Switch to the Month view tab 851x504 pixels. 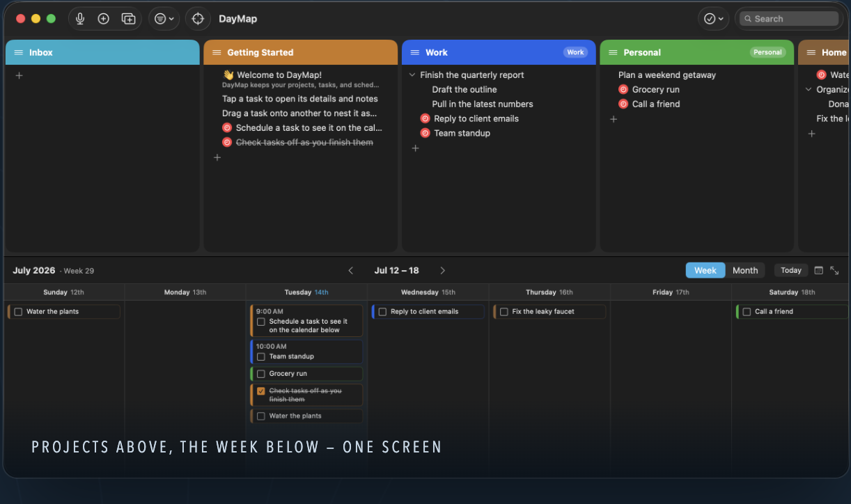[745, 270]
